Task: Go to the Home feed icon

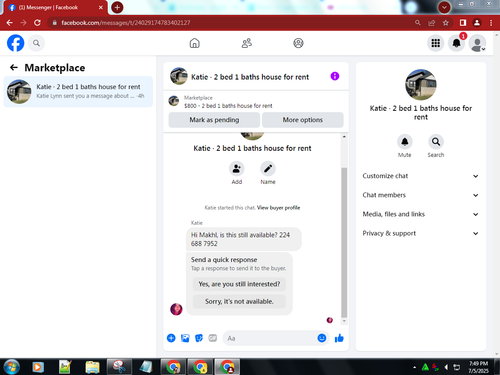Action: 194,43
